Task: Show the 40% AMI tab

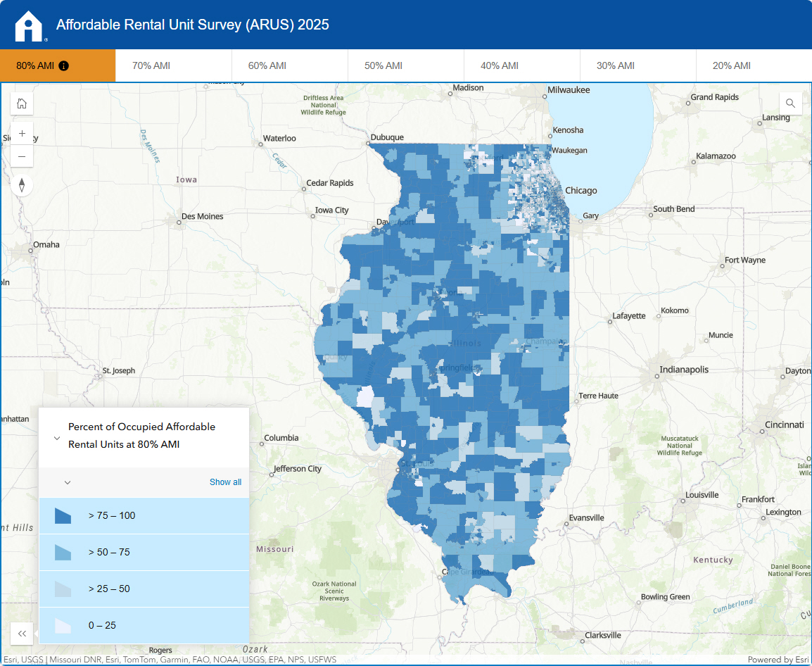Action: [x=521, y=65]
